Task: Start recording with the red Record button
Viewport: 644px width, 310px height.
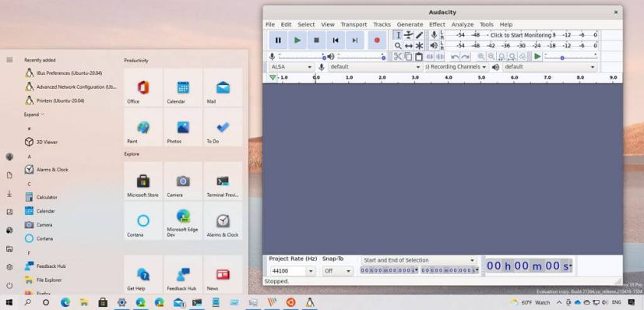Action: pyautogui.click(x=377, y=41)
